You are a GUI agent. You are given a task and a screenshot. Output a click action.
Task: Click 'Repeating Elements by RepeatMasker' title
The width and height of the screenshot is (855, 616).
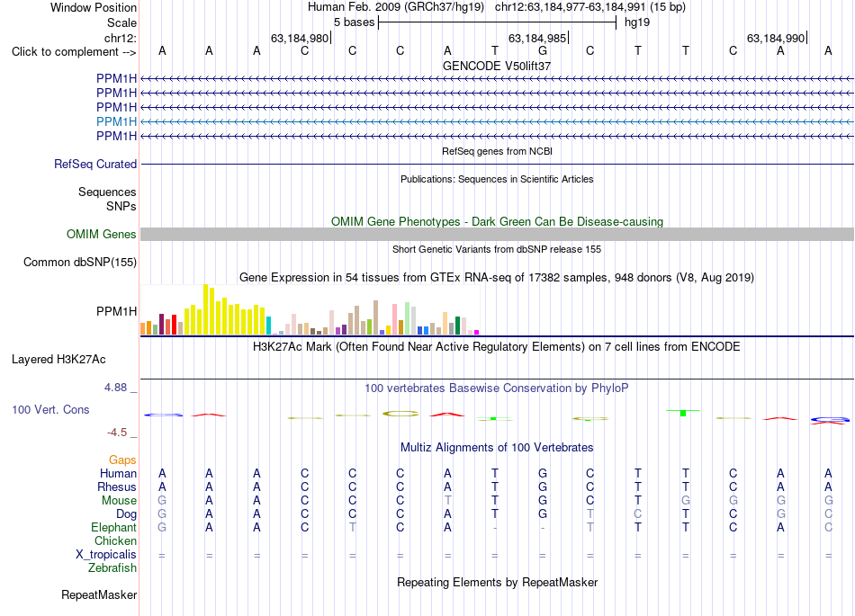497,583
